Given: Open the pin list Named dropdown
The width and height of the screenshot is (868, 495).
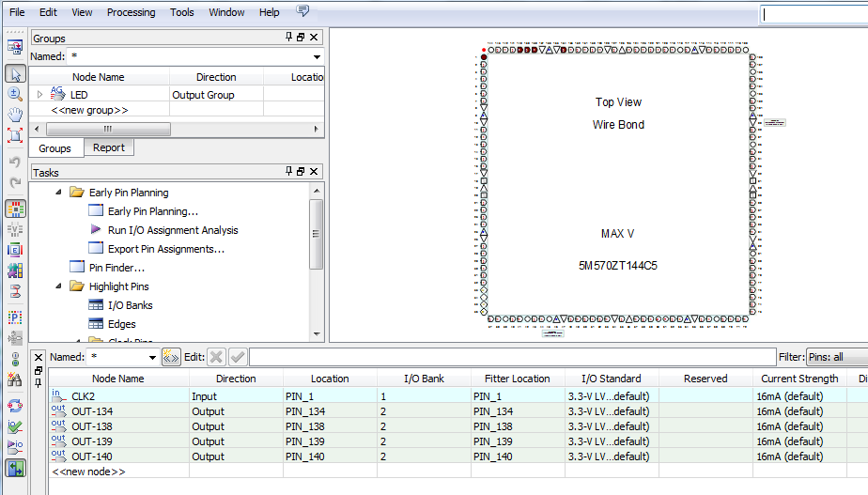Looking at the screenshot, I should pyautogui.click(x=152, y=357).
